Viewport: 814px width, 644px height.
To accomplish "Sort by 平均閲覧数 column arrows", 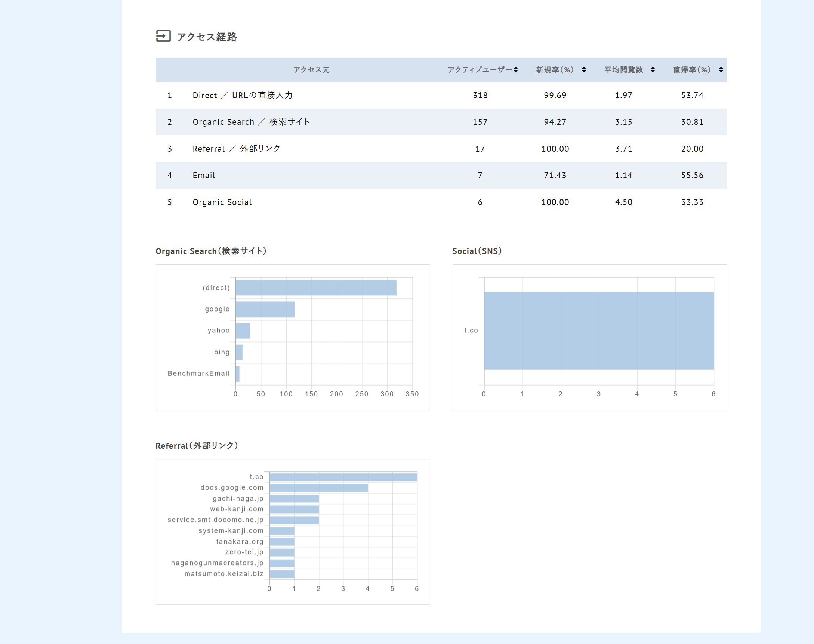I will [x=653, y=70].
